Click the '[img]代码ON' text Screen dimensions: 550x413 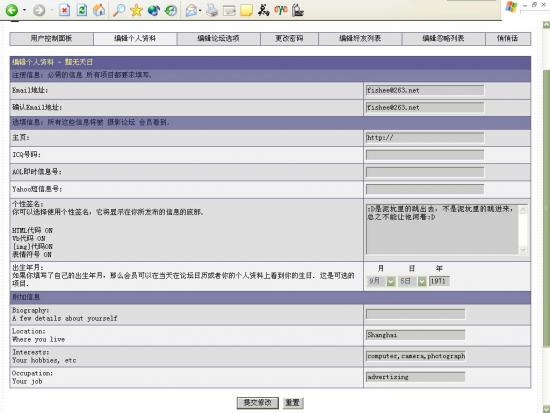coord(32,246)
